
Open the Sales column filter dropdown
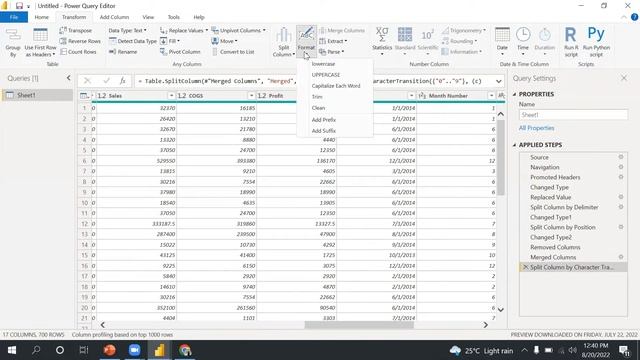171,96
